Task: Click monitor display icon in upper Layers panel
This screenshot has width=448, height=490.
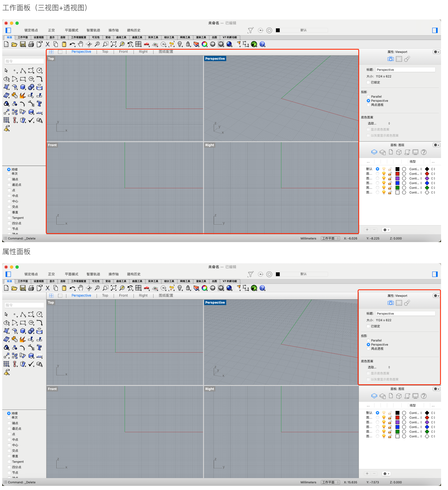Action: click(x=416, y=152)
